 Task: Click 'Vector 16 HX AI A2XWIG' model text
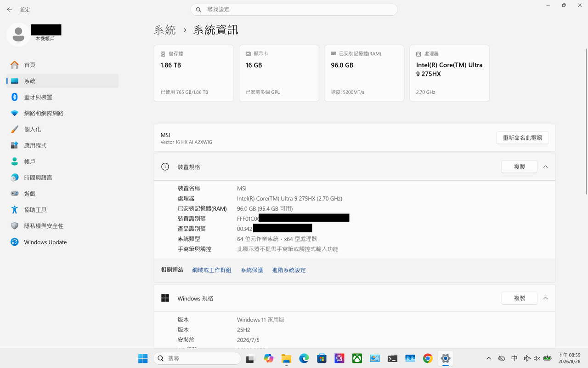(186, 142)
